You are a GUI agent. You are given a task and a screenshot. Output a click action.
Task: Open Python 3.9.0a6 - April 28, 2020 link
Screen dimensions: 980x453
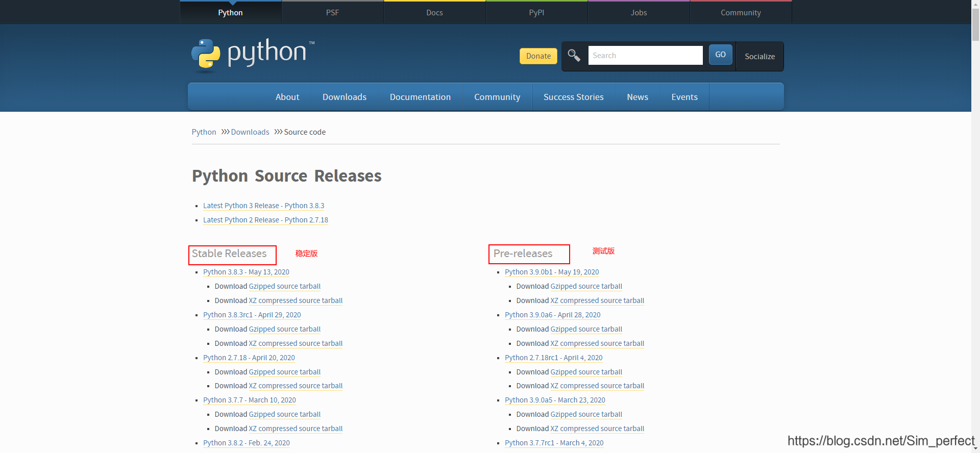click(x=553, y=315)
